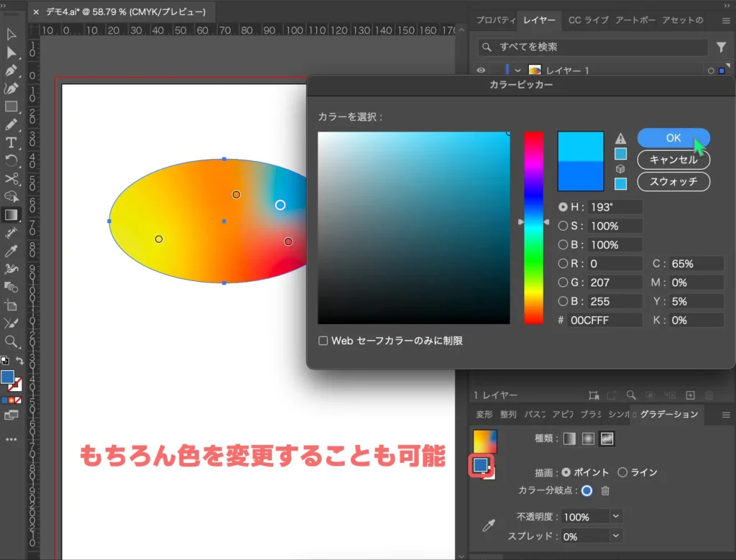The height and width of the screenshot is (560, 736).
Task: Click the hex value field showing 00CFFF
Action: click(x=604, y=321)
